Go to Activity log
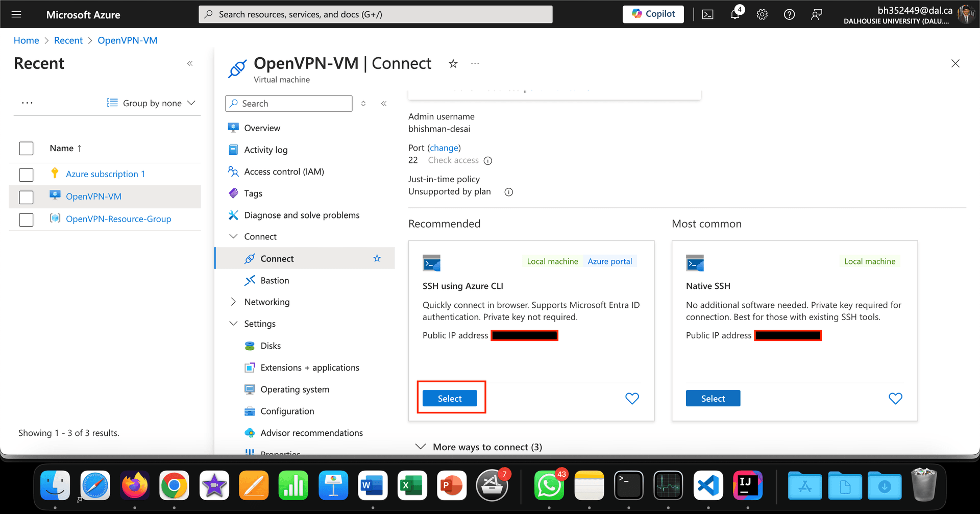Viewport: 980px width, 514px height. pos(265,150)
